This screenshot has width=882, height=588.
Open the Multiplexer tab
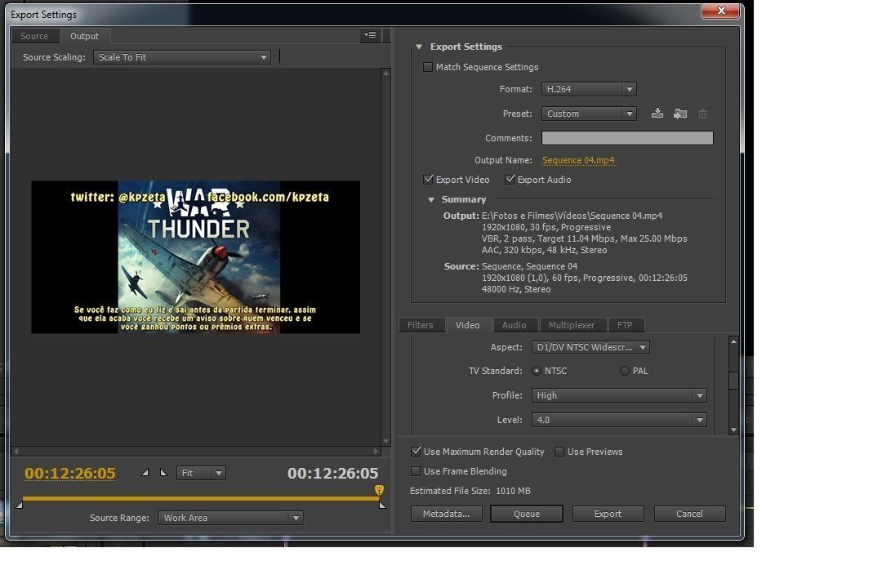(x=572, y=325)
